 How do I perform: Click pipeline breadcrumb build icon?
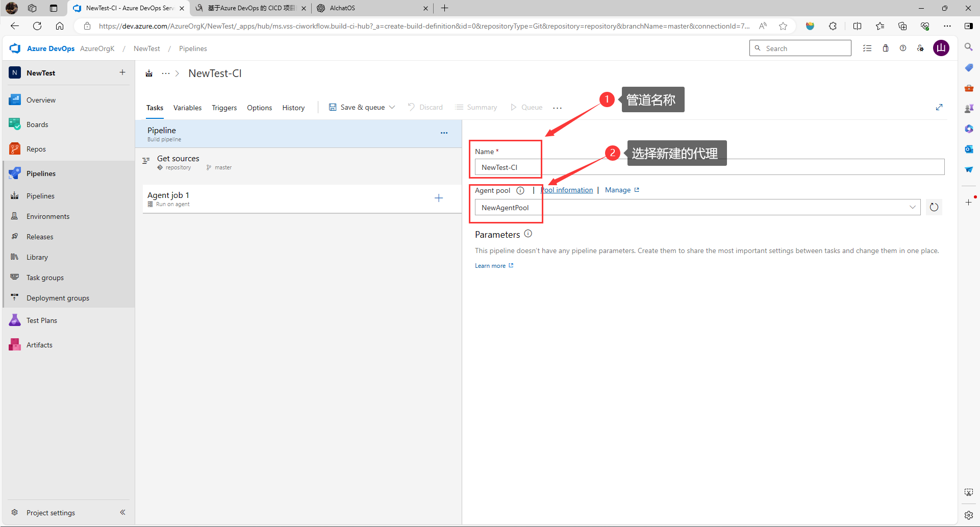click(149, 73)
